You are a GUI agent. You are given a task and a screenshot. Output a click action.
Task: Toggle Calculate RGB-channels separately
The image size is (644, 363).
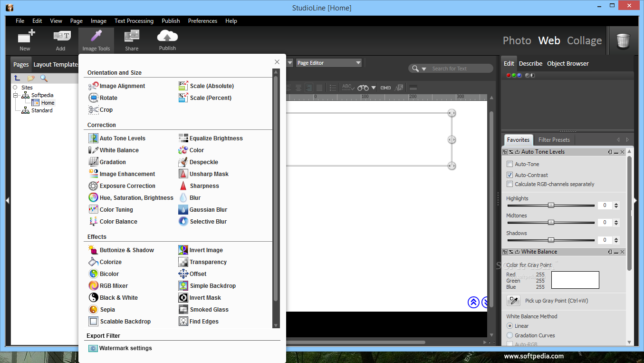[509, 184]
